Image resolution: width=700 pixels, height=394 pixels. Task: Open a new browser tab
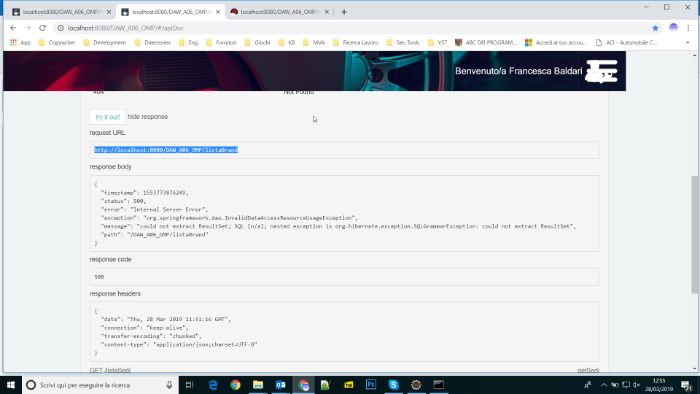pyautogui.click(x=344, y=12)
